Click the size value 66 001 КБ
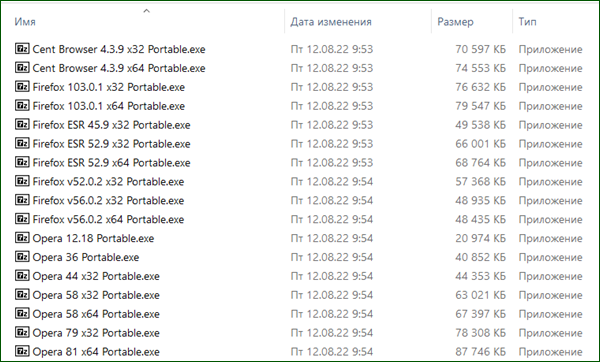The height and width of the screenshot is (362, 600). point(481,144)
